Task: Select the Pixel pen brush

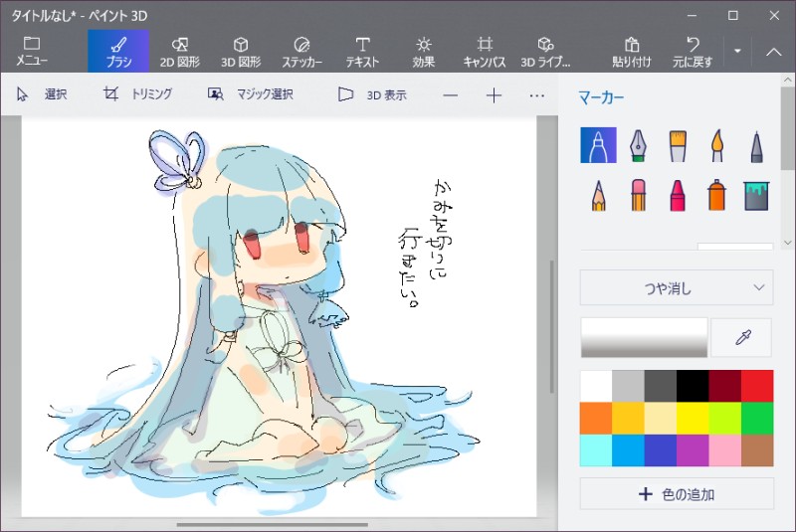Action: [756, 145]
